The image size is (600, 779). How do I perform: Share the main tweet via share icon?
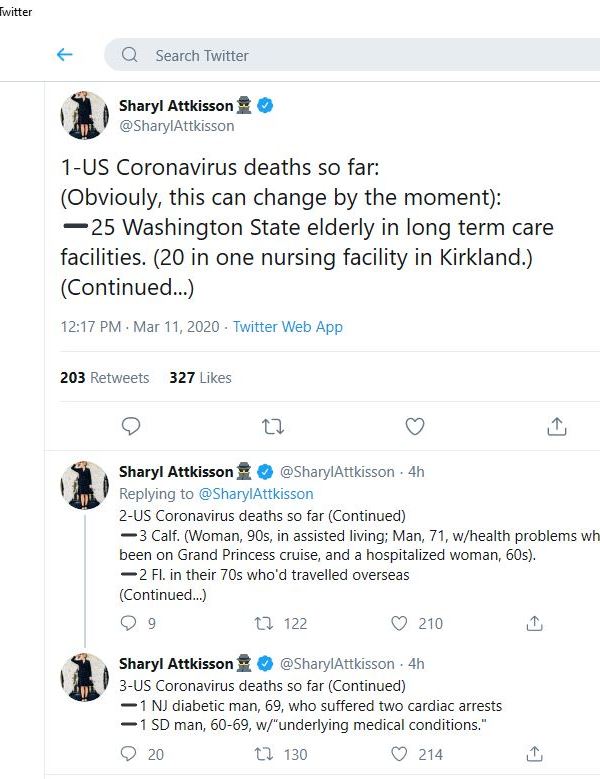click(556, 427)
